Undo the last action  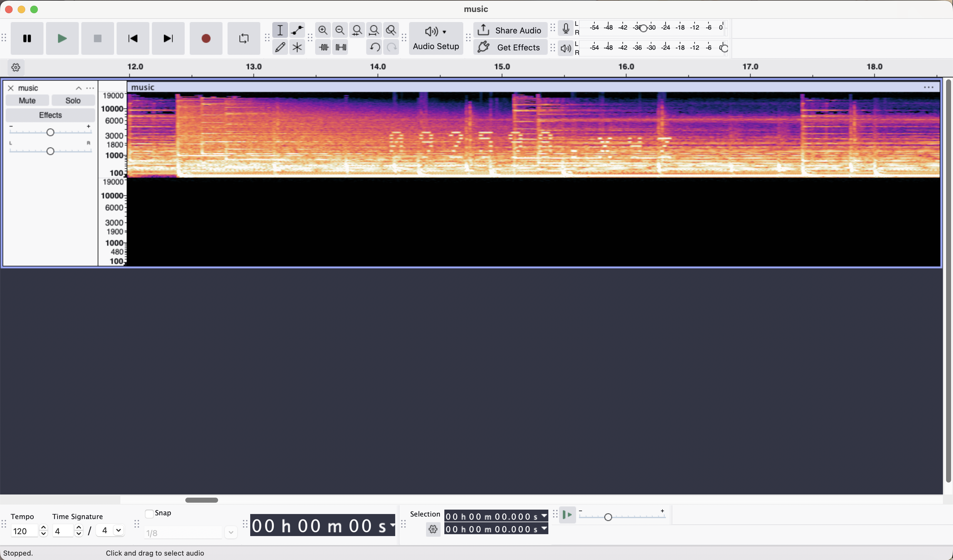pos(374,47)
